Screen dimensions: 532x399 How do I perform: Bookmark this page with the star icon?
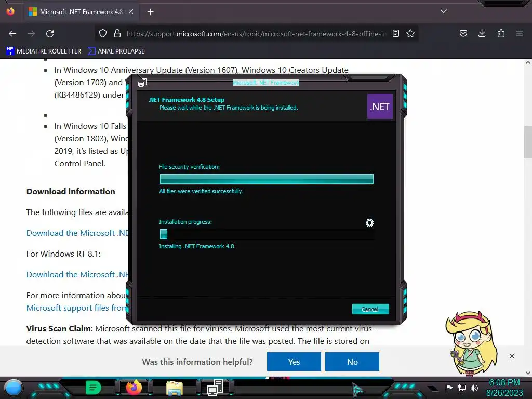pyautogui.click(x=410, y=33)
